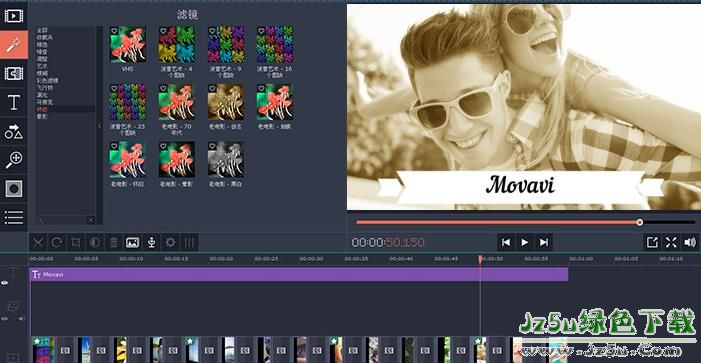
Task: Click the Movavi title in preview
Action: click(520, 185)
